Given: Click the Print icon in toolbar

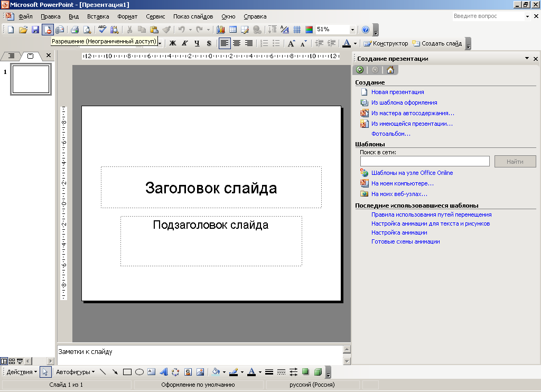Looking at the screenshot, I should pyautogui.click(x=74, y=30).
